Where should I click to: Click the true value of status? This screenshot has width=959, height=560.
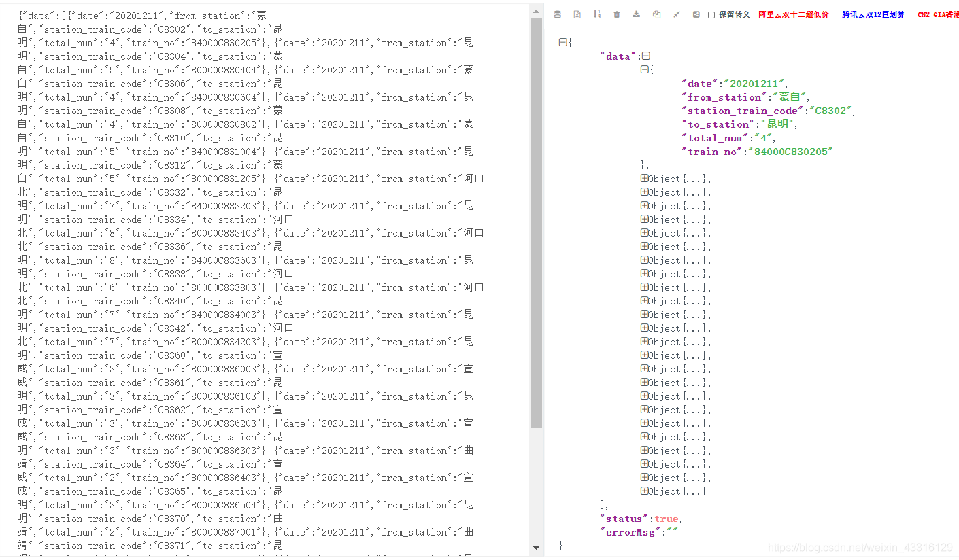coord(667,519)
